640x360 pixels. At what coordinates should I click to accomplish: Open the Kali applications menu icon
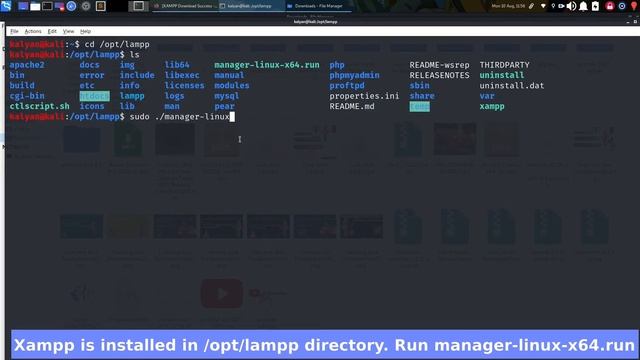(x=6, y=6)
